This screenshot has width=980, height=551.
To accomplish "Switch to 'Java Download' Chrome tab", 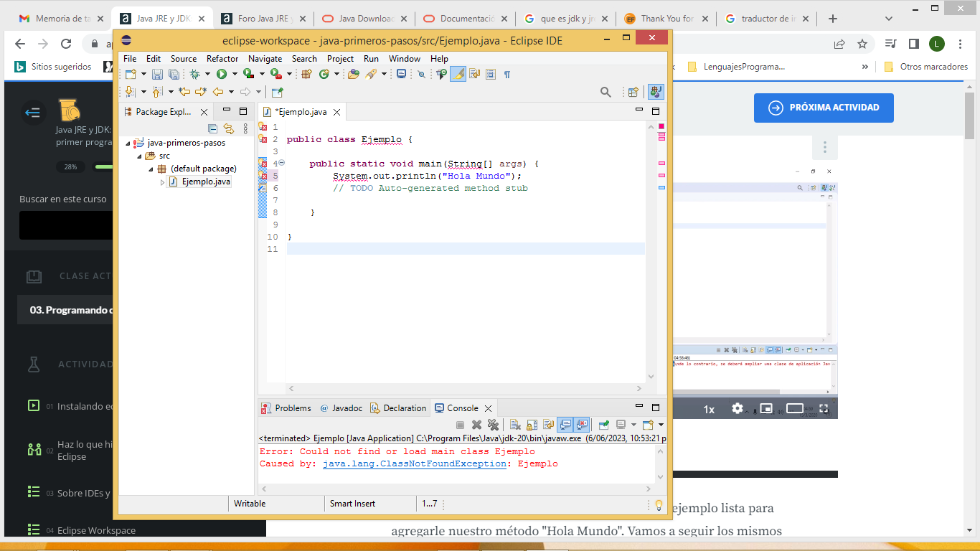I will point(359,19).
